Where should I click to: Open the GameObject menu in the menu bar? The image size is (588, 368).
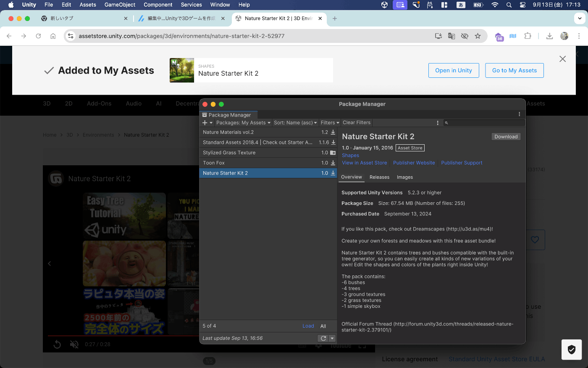[x=120, y=5]
